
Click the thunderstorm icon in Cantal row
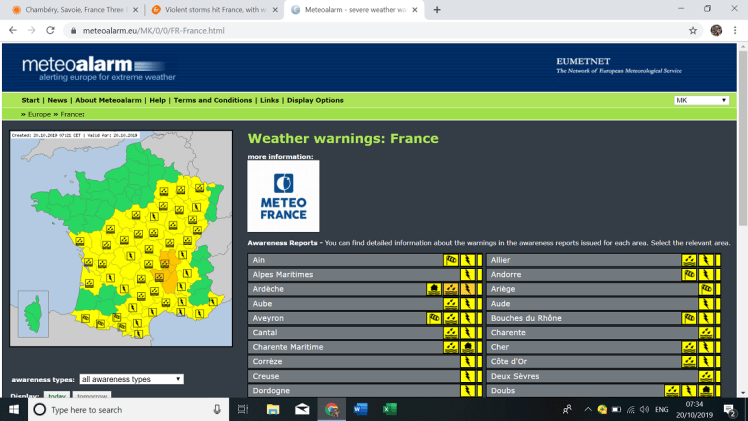468,333
